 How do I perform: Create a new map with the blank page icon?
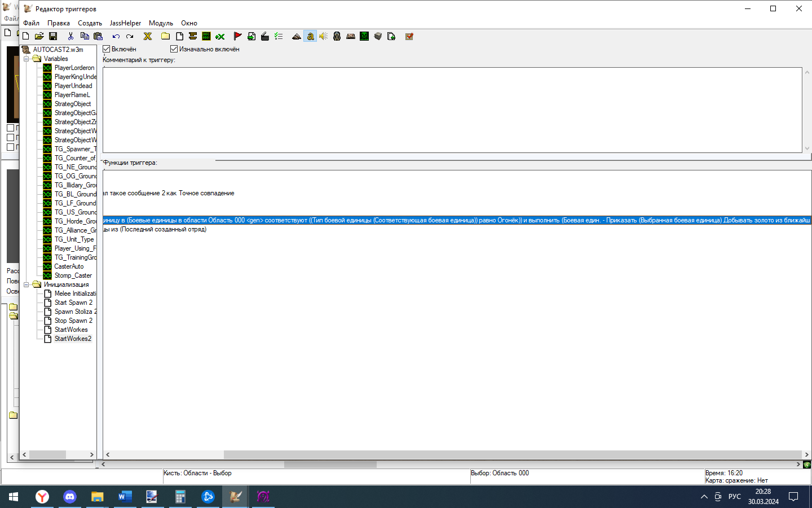pos(26,36)
